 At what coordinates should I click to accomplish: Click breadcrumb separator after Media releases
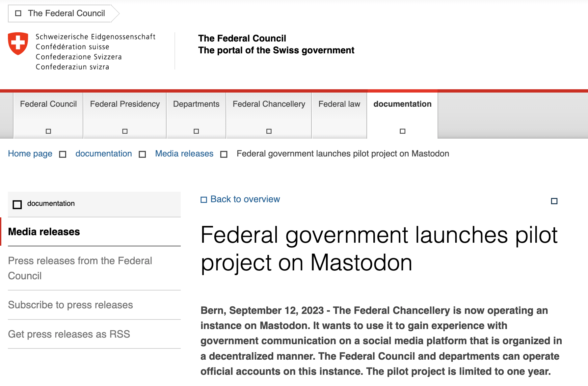tap(224, 154)
